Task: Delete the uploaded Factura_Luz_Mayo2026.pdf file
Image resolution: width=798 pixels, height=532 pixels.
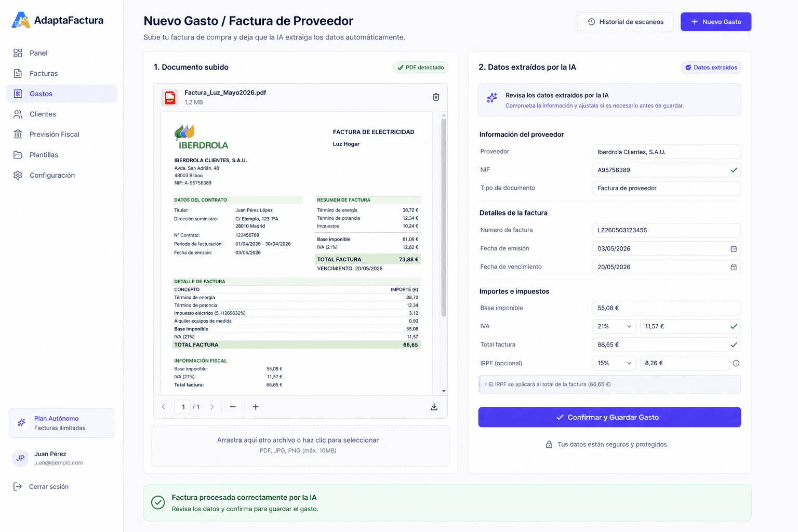Action: tap(436, 97)
